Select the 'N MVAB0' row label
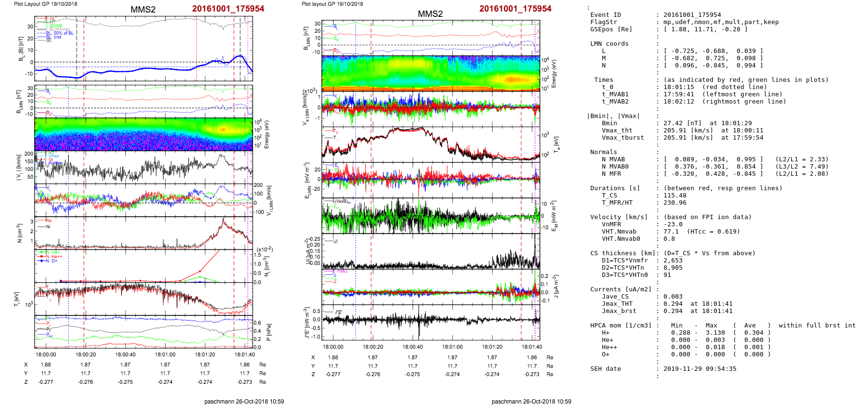868x405 pixels. point(615,167)
